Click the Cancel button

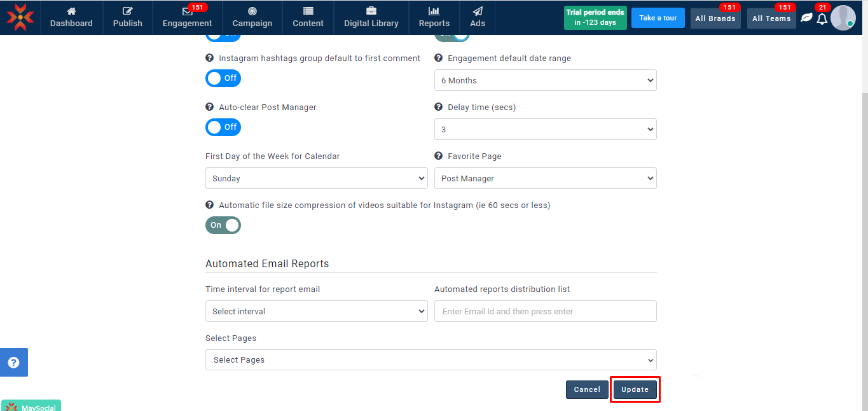[x=586, y=389]
